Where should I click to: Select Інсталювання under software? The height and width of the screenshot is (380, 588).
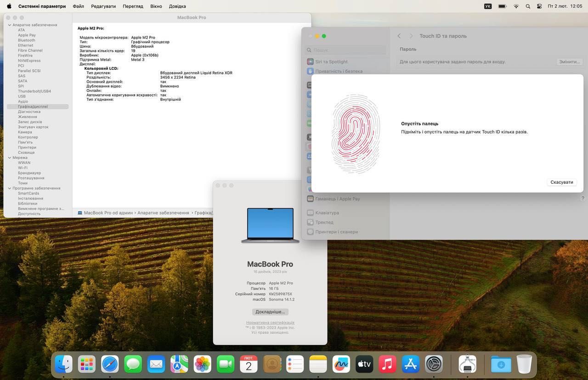click(31, 199)
